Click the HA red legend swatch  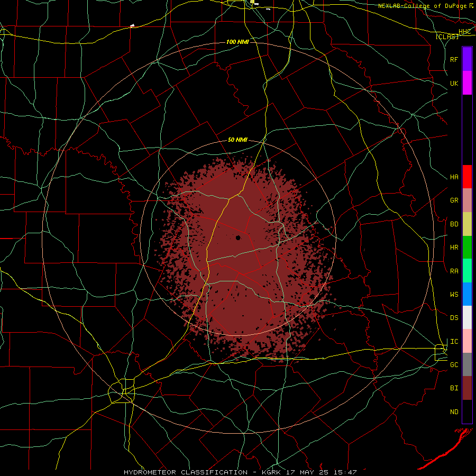[x=467, y=177]
